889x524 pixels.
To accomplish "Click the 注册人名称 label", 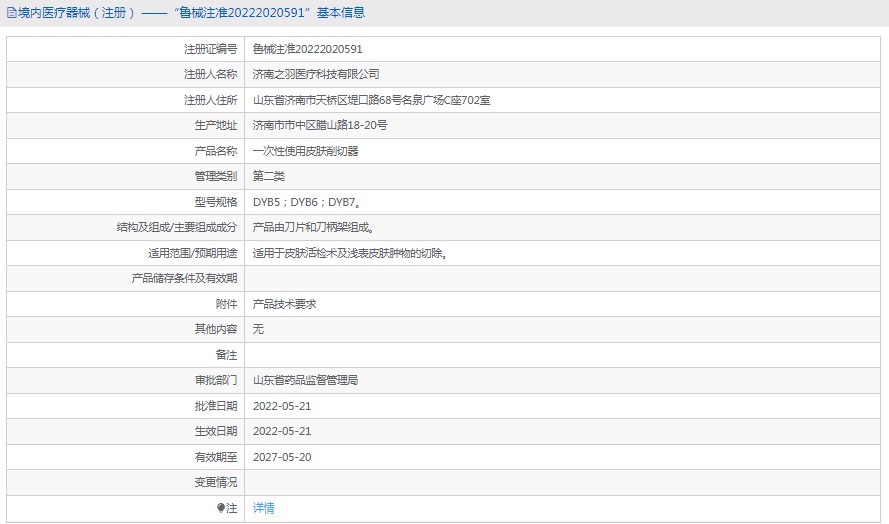I will tap(210, 74).
